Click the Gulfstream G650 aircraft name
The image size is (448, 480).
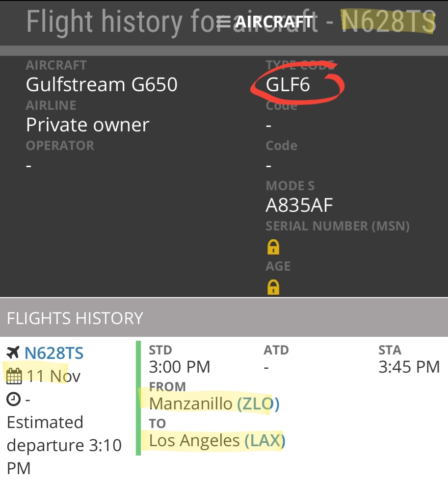(x=102, y=85)
